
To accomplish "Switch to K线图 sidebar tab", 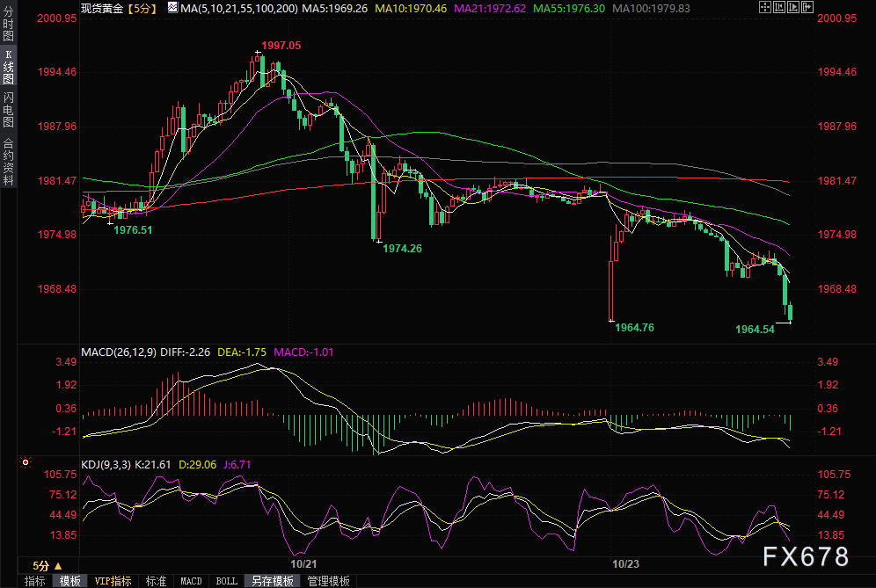I will [9, 66].
